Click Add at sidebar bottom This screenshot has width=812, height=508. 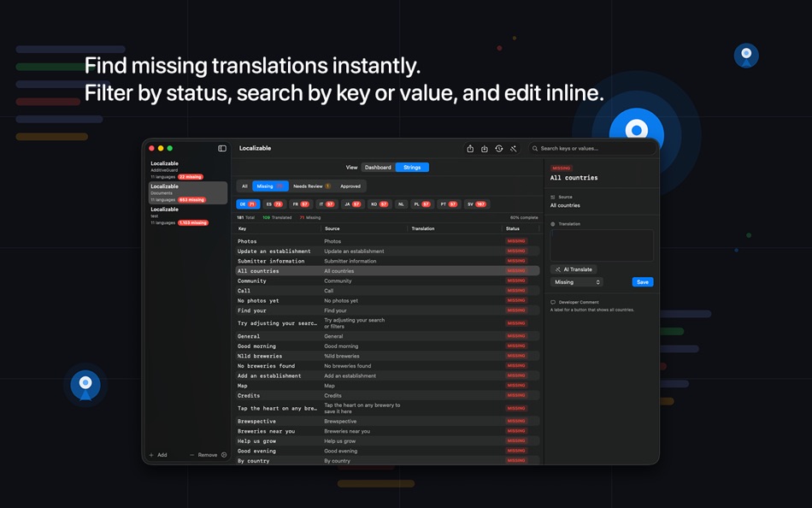pyautogui.click(x=158, y=455)
